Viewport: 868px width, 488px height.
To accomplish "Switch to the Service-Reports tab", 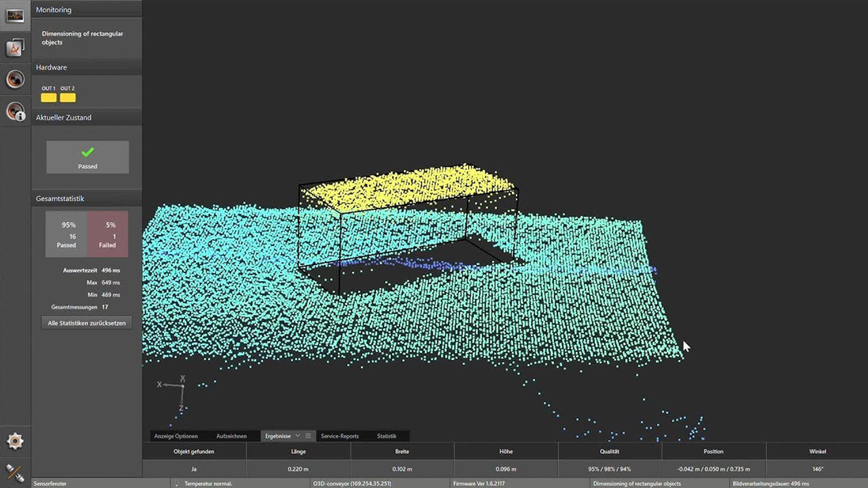I will 340,436.
